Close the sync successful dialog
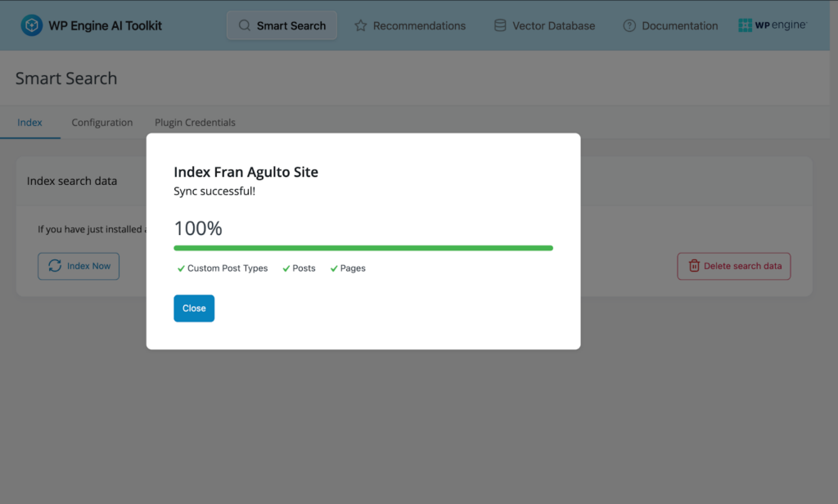The height and width of the screenshot is (504, 838). [194, 308]
